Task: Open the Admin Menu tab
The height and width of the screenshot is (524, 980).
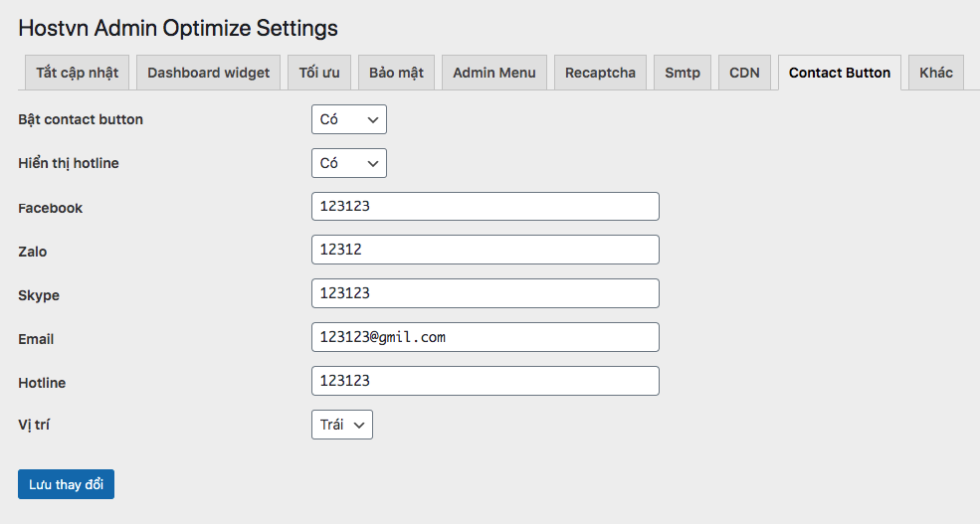Action: (494, 73)
